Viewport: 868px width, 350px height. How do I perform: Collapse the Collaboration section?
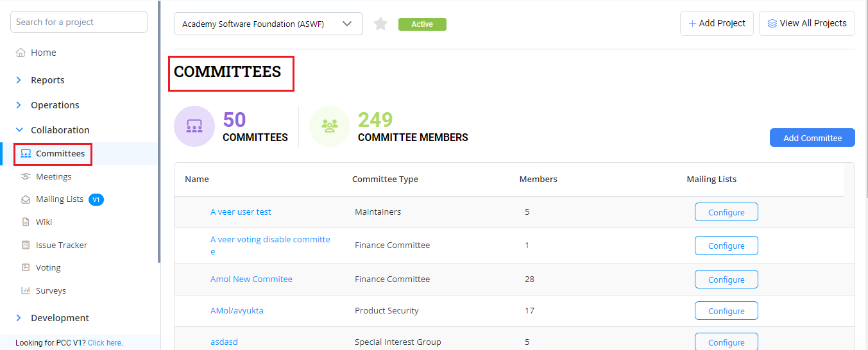point(19,130)
